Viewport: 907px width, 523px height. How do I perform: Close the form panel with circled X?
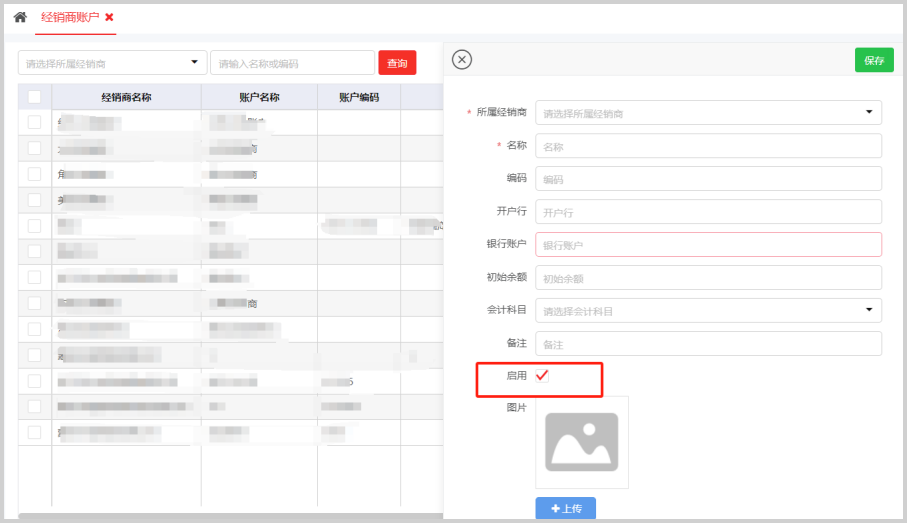[x=462, y=60]
